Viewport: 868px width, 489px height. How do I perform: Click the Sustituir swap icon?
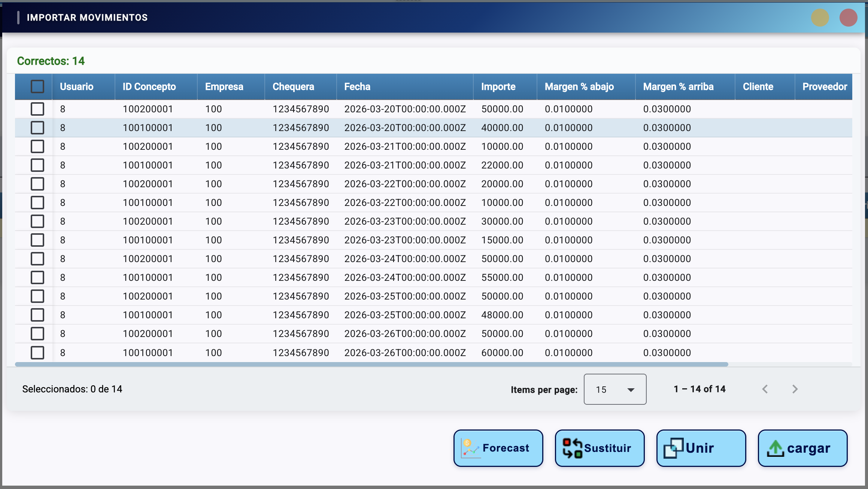(572, 448)
